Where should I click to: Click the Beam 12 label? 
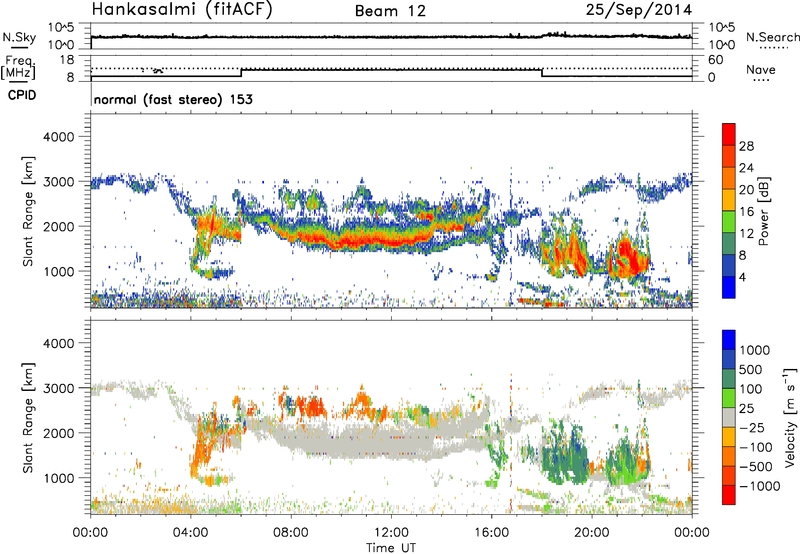tap(390, 11)
